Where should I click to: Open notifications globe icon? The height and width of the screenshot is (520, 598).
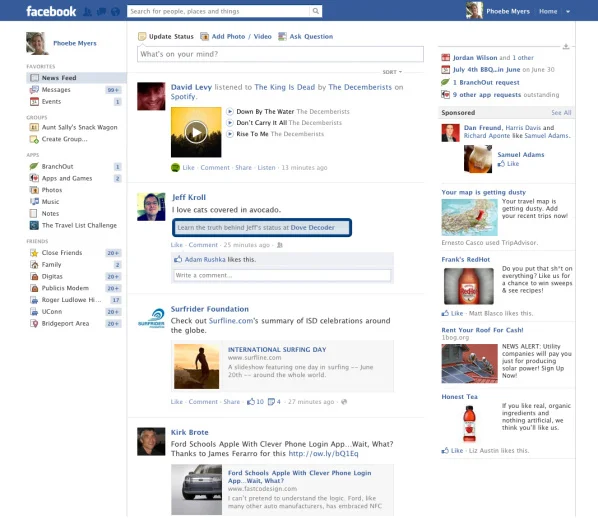[115, 12]
